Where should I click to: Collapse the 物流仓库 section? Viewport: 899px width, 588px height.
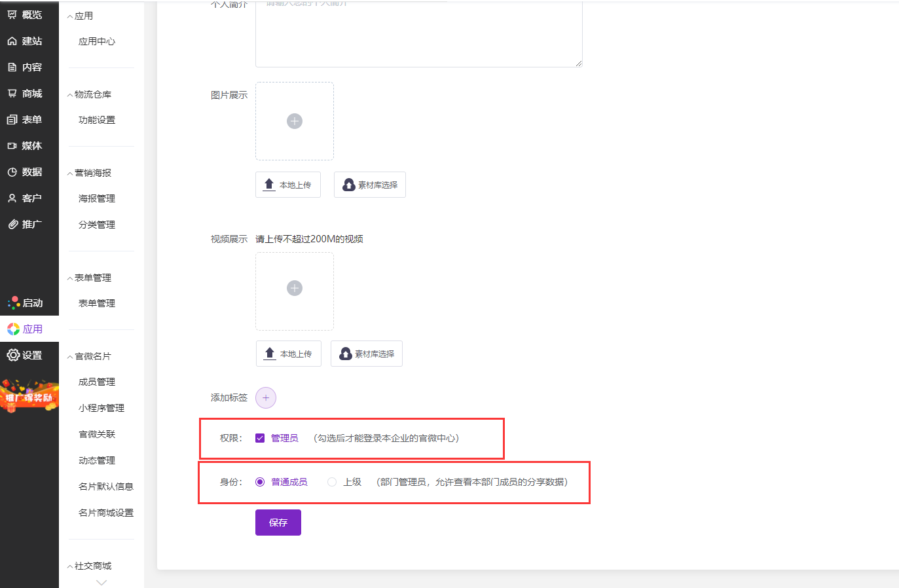coord(70,95)
